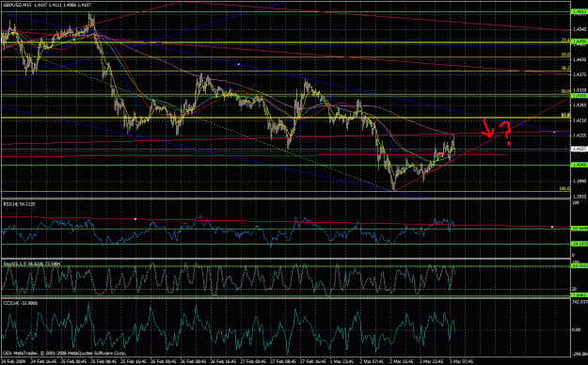Screen dimensions: 588x365
Task: Click the 23.6 Fibonacci level label
Action: pyautogui.click(x=565, y=40)
